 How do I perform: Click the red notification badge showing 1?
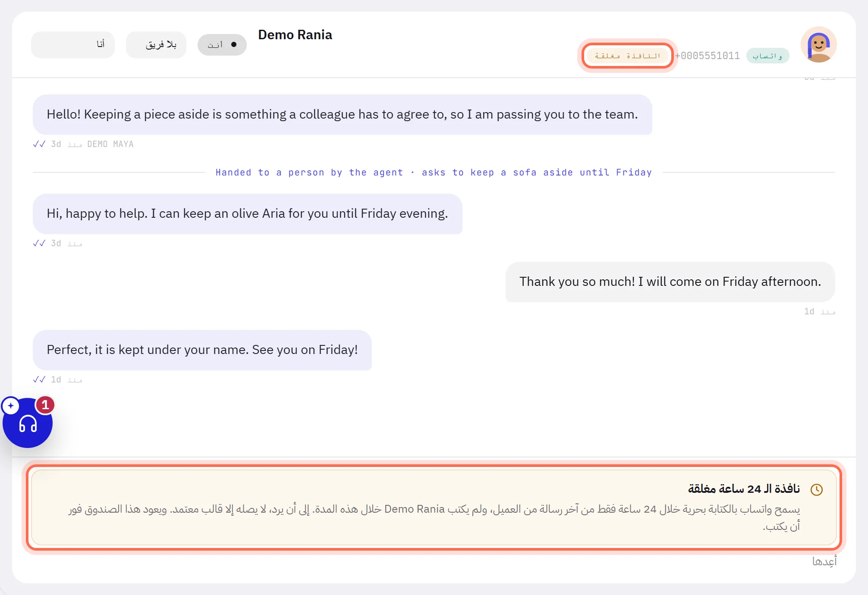point(45,405)
